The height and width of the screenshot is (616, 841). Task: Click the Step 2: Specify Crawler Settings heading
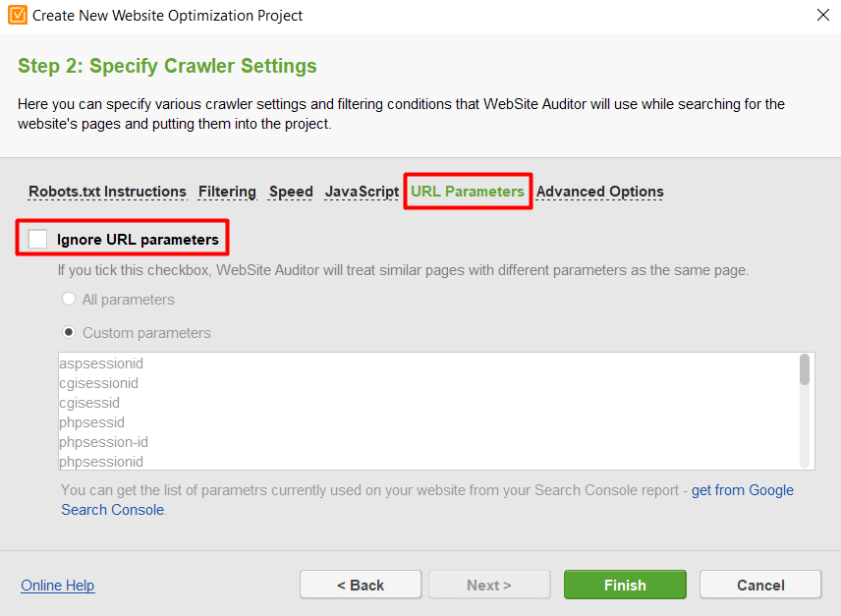pyautogui.click(x=167, y=66)
